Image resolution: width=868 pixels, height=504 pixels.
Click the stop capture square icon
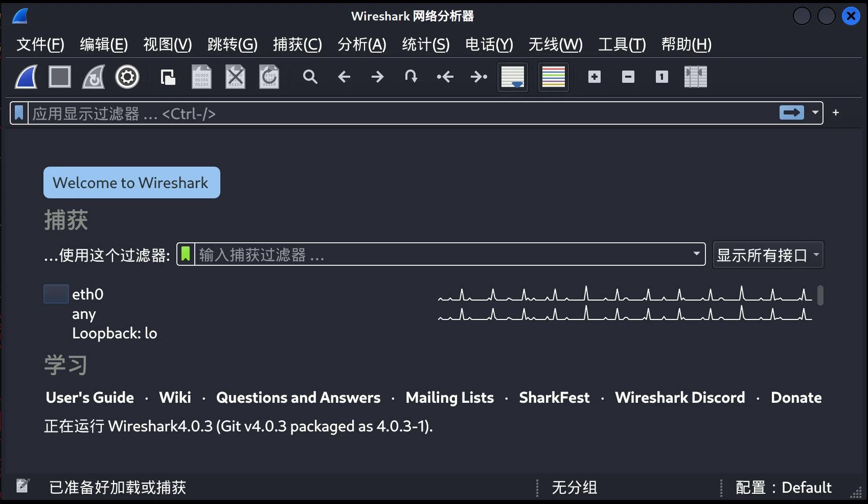click(60, 77)
